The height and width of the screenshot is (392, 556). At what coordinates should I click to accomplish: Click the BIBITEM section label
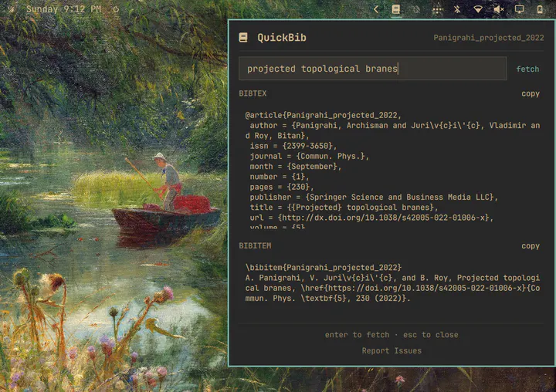(255, 245)
